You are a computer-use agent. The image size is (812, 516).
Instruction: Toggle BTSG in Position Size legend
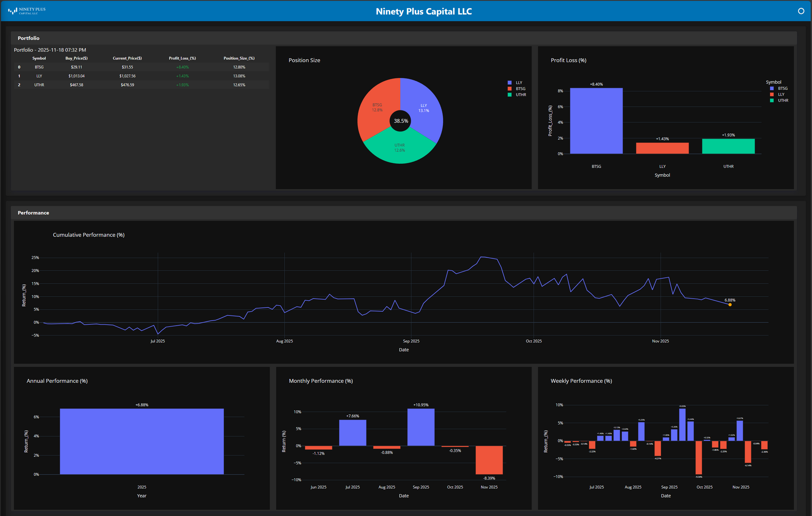tap(520, 89)
